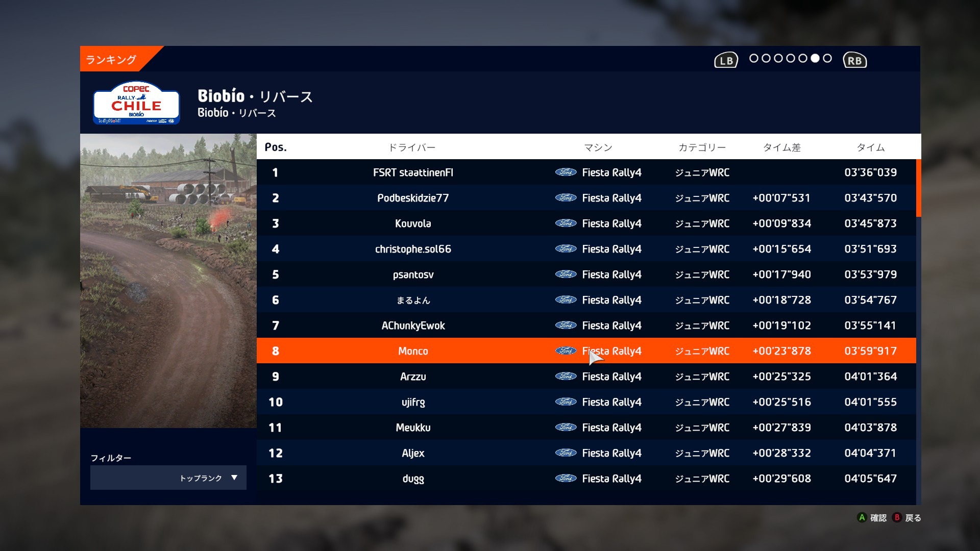Click the time gap +00'07"531

coord(781,198)
